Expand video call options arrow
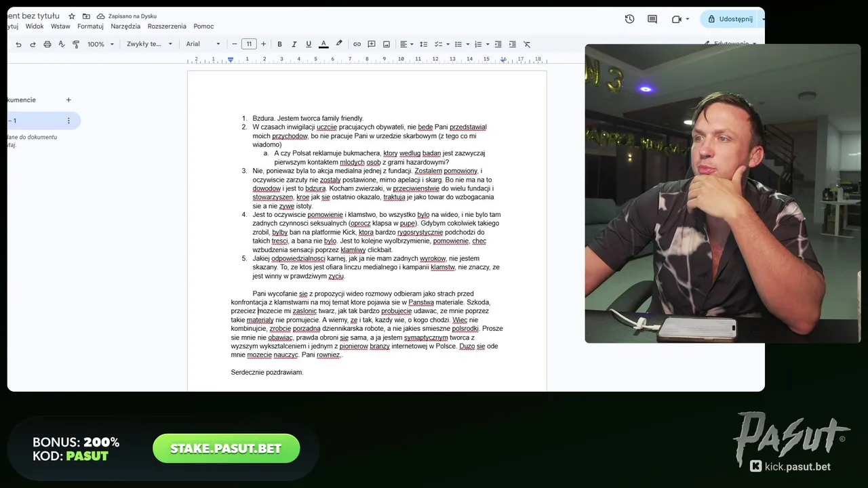Image resolution: width=868 pixels, height=488 pixels. tap(688, 19)
